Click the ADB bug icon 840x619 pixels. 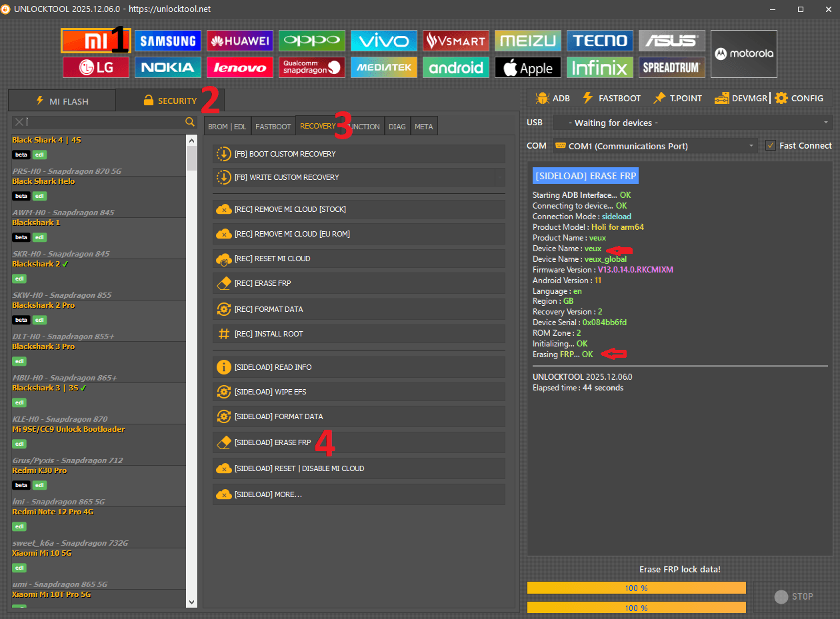tap(542, 98)
